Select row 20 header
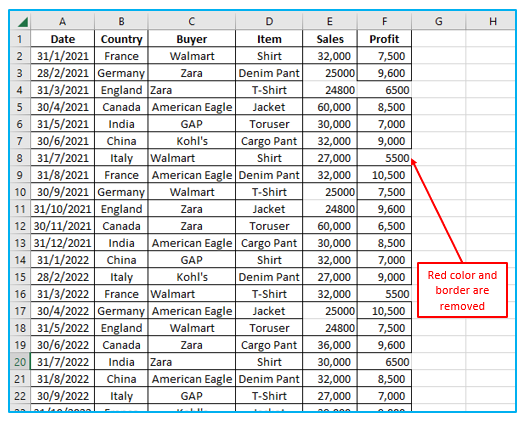Viewport: 525px width, 422px height. pyautogui.click(x=20, y=362)
